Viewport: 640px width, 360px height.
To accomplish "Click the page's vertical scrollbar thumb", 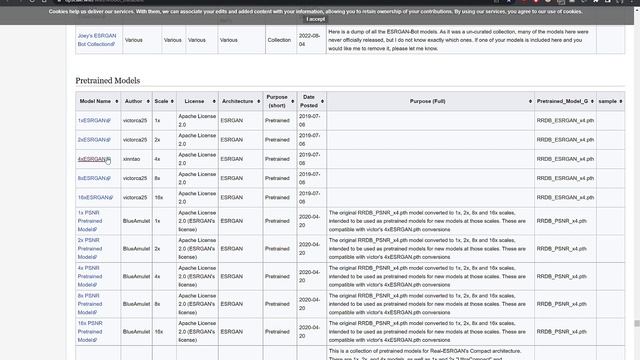I will pos(636,323).
